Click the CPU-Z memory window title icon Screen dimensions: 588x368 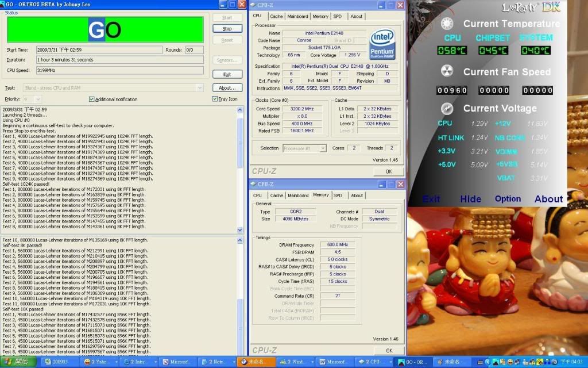pyautogui.click(x=253, y=184)
